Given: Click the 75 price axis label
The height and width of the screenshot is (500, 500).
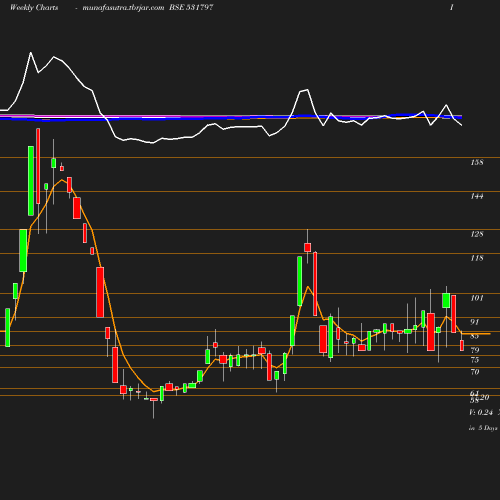Looking at the screenshot, I should (475, 360).
